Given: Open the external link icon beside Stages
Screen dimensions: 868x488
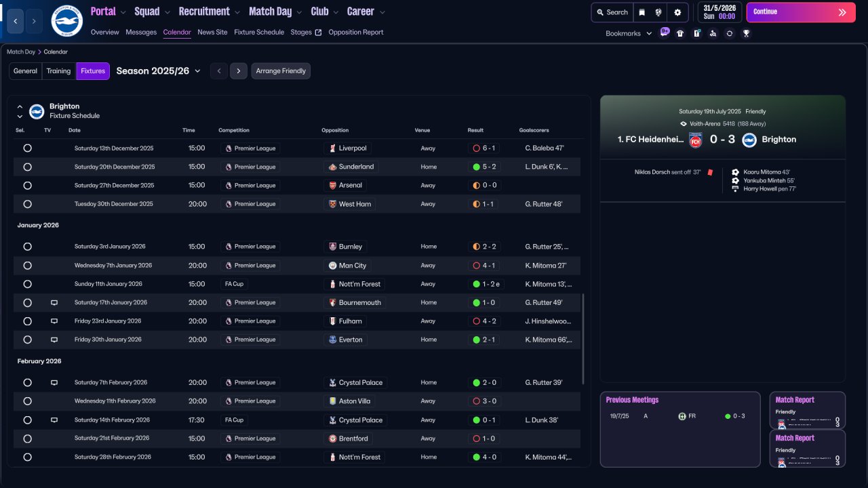Looking at the screenshot, I should (318, 32).
